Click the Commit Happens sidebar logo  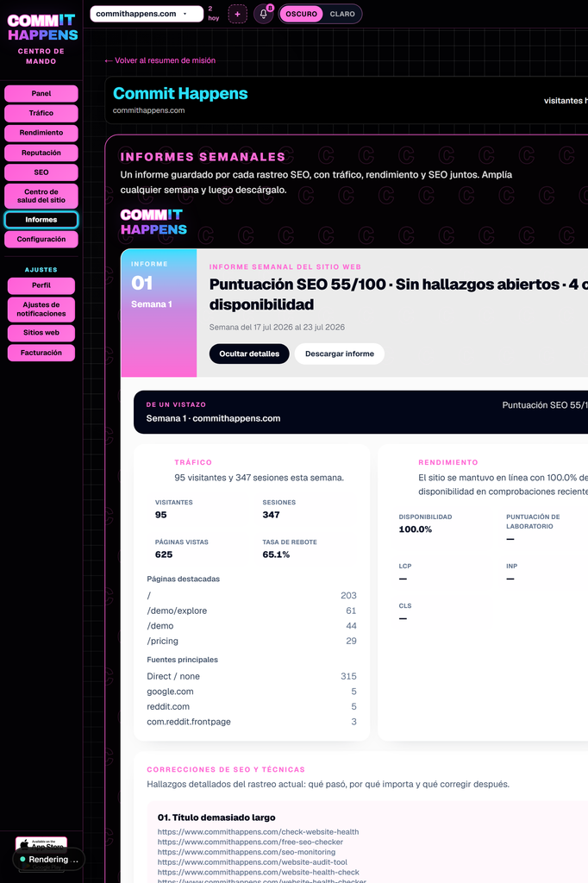click(43, 28)
